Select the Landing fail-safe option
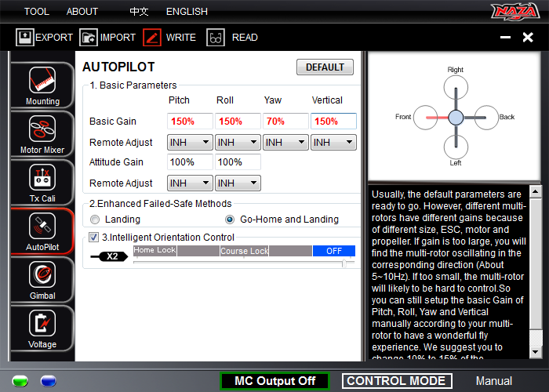 96,220
